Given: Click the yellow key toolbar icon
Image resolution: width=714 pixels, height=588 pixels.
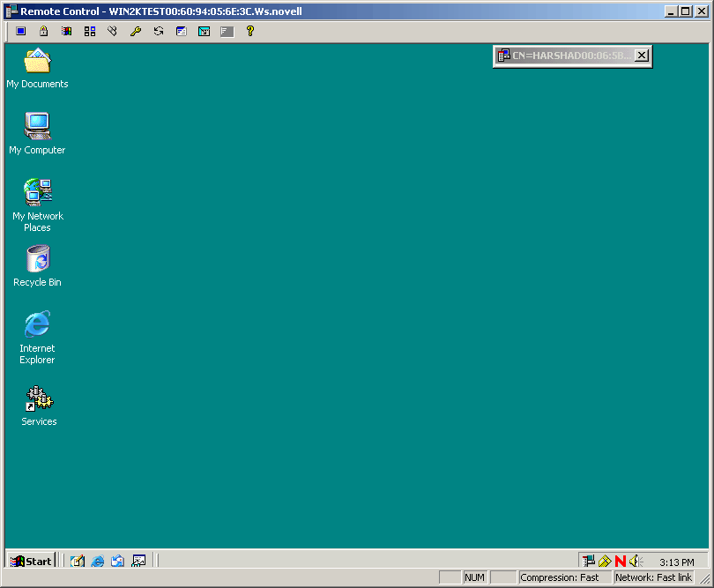Looking at the screenshot, I should tap(135, 31).
